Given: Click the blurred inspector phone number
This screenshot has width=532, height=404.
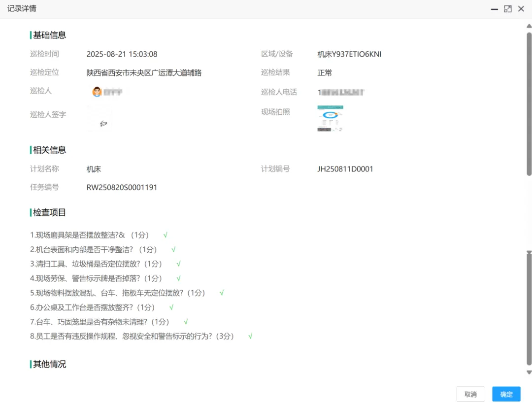Looking at the screenshot, I should point(341,92).
